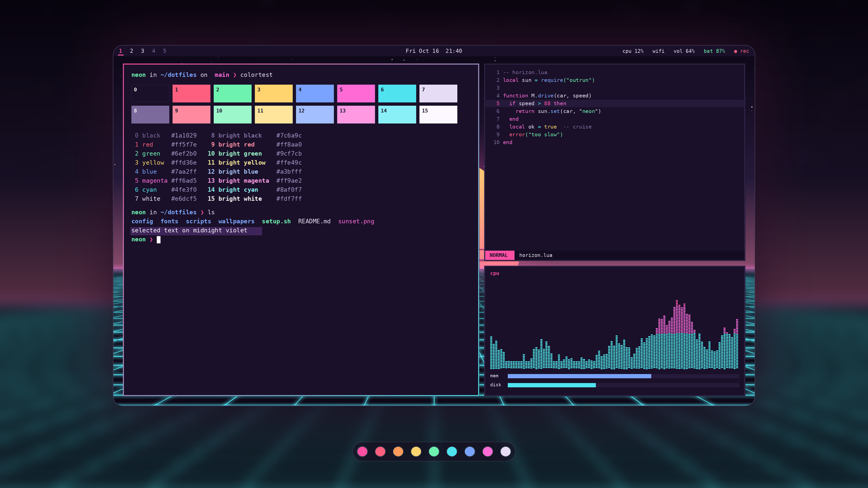This screenshot has width=868, height=488.
Task: Click 'sunset.png' in the ls output
Action: pos(356,221)
